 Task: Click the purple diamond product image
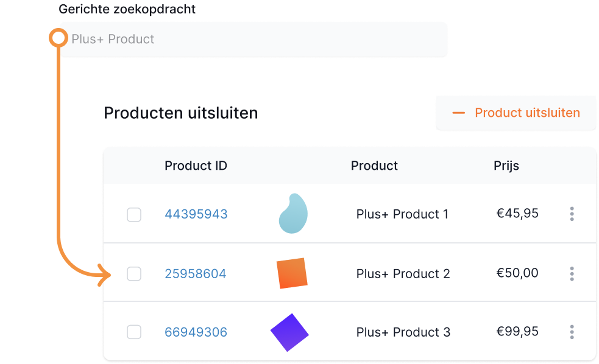coord(289,332)
